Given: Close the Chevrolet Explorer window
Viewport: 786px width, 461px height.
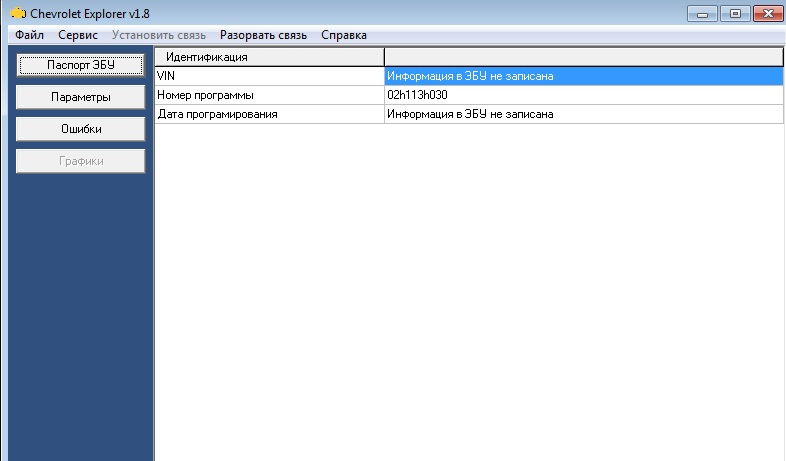Looking at the screenshot, I should (768, 14).
